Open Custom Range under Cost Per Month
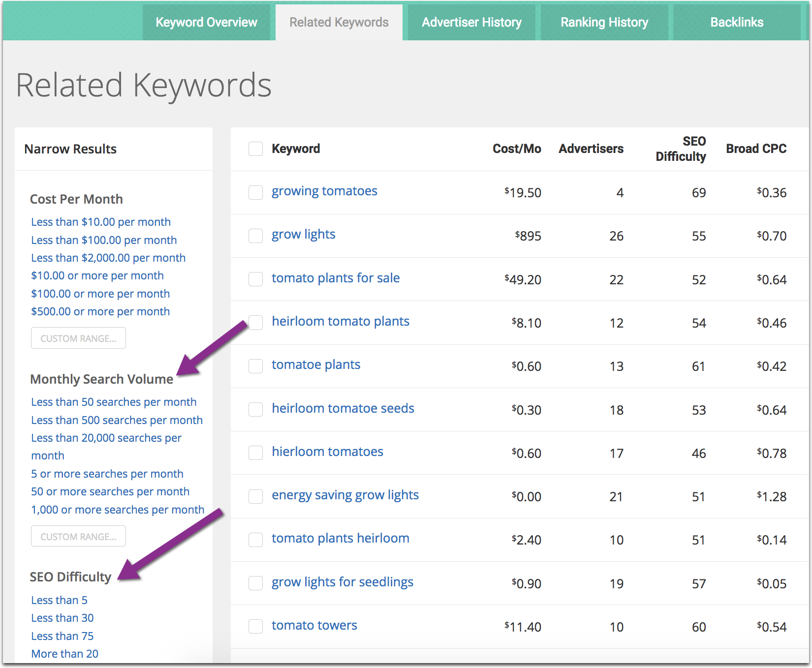This screenshot has height=668, width=812. click(x=78, y=338)
